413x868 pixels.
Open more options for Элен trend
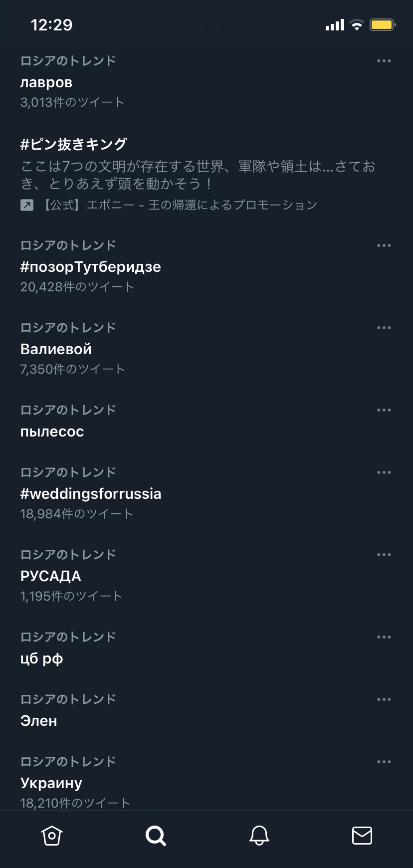[384, 699]
